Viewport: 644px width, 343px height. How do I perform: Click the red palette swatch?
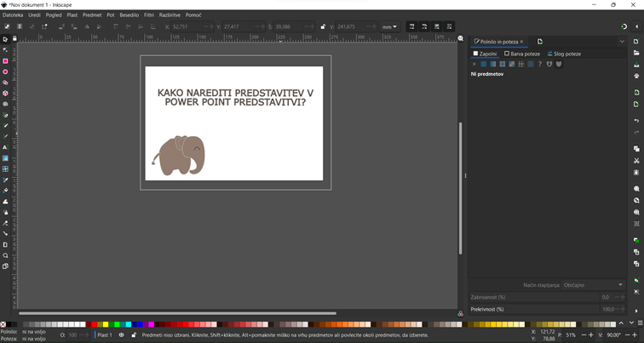[x=94, y=324]
